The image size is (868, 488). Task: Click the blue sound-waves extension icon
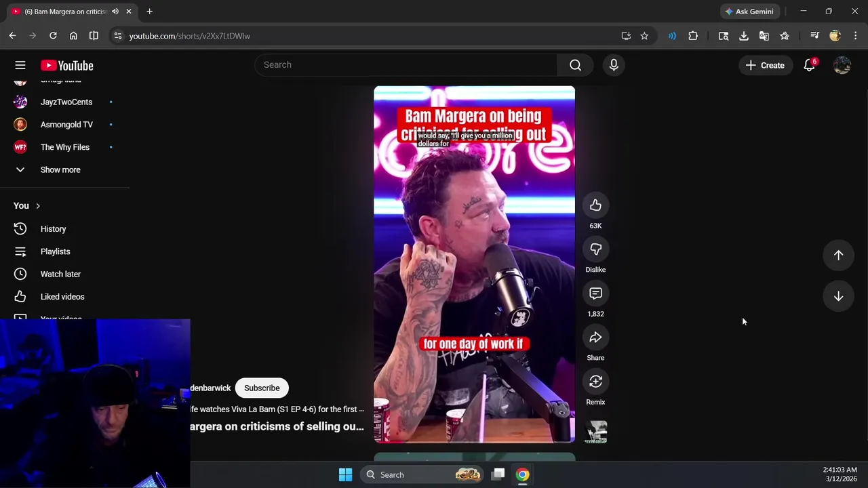672,36
